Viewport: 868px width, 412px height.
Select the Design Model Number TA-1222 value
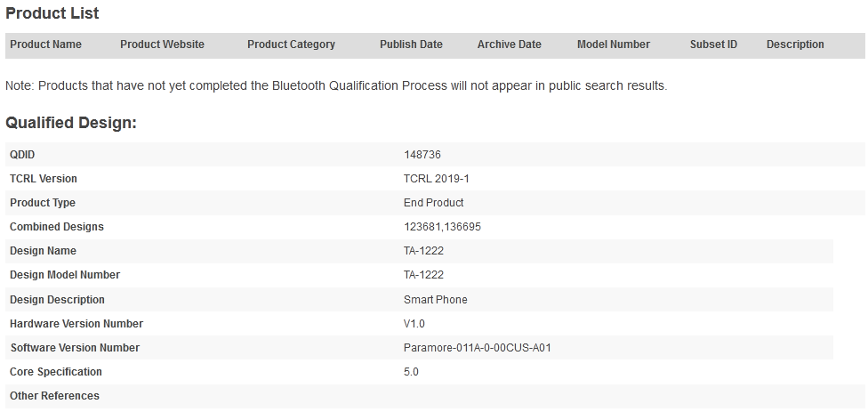point(423,275)
